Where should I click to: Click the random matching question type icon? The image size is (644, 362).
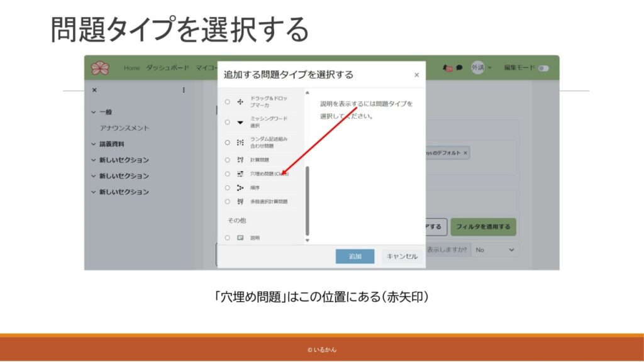[x=240, y=143]
